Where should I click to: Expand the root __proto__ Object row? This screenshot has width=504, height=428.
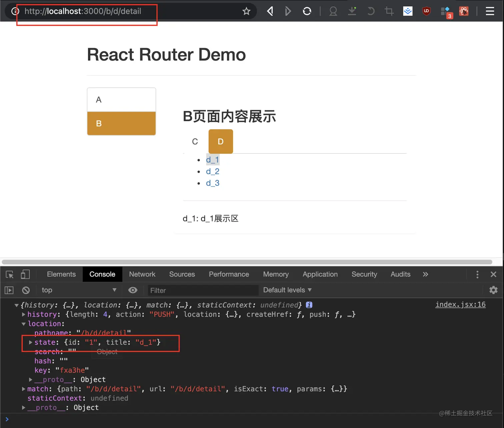pos(23,408)
